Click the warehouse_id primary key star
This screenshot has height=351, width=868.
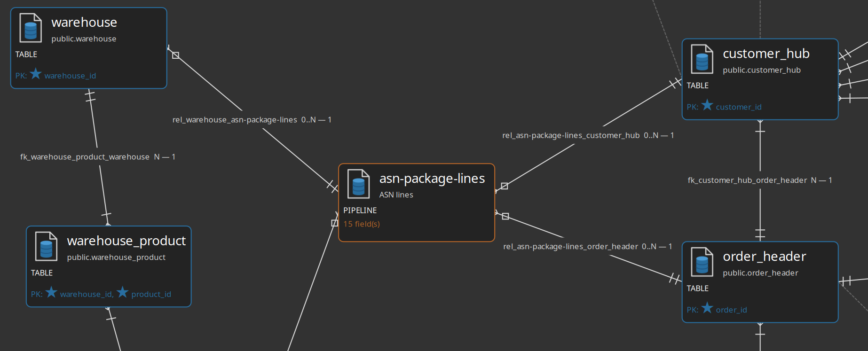(x=36, y=74)
